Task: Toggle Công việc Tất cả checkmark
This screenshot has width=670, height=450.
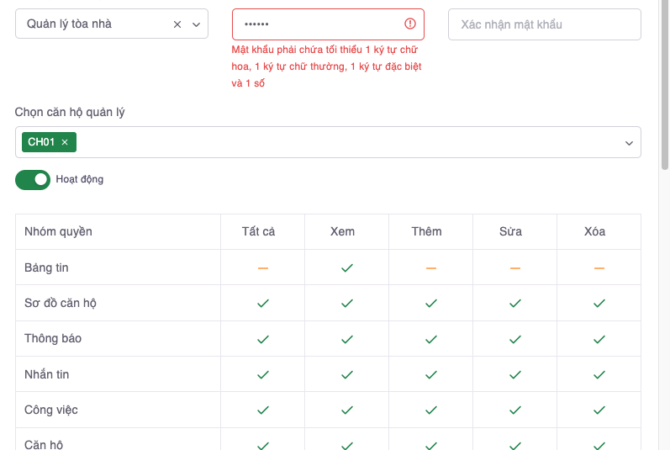Action: point(263,410)
